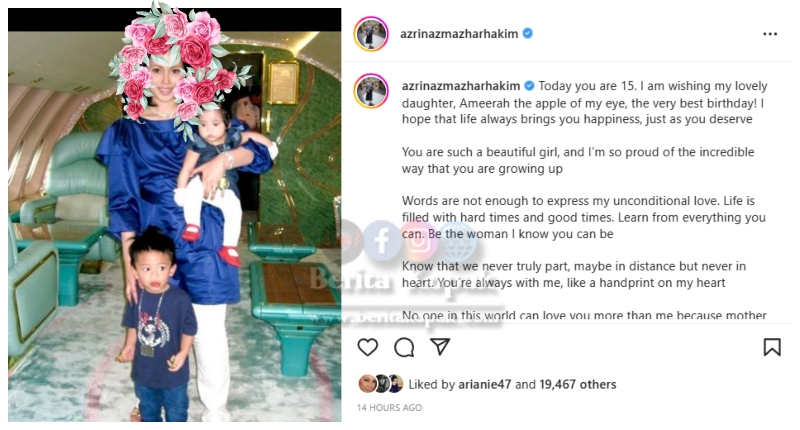Open azrinazmazharhakim username in header
The image size is (800, 430).
click(459, 34)
